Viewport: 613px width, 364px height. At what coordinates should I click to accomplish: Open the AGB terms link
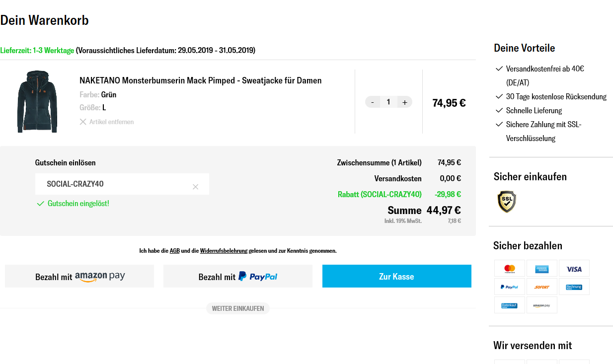[x=175, y=251]
